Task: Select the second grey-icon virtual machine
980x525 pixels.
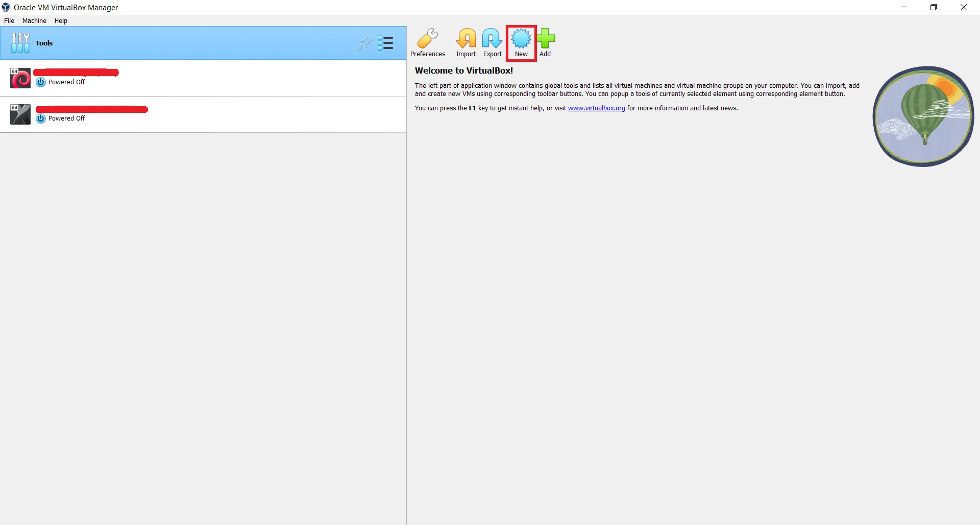Action: 203,114
